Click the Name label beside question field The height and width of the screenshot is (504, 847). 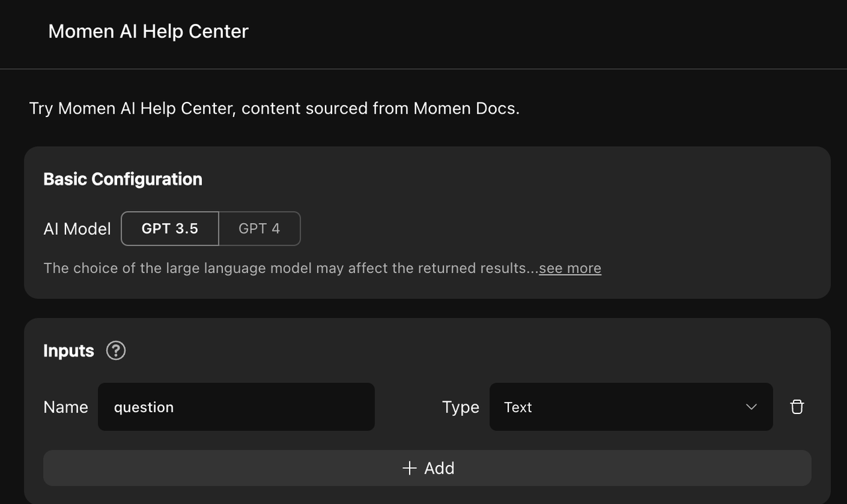(x=66, y=407)
